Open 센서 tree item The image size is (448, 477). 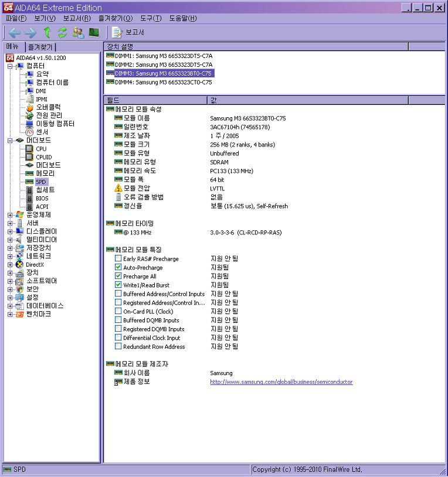coord(42,132)
